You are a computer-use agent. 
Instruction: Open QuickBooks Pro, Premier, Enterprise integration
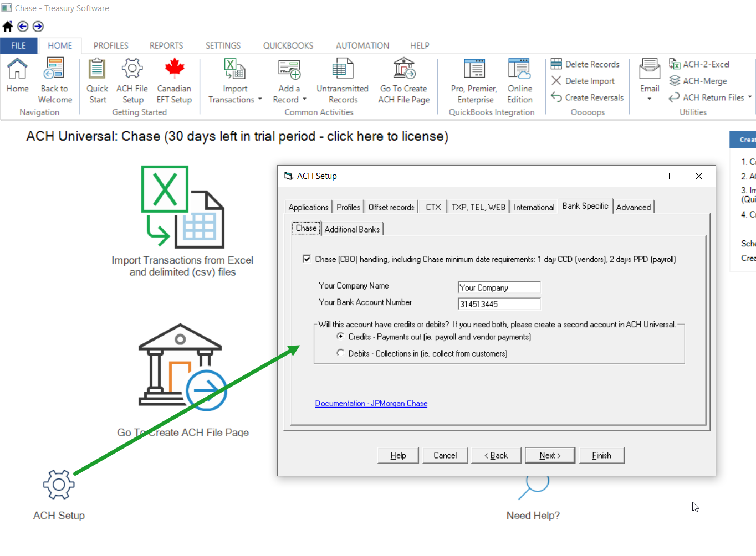pos(474,81)
